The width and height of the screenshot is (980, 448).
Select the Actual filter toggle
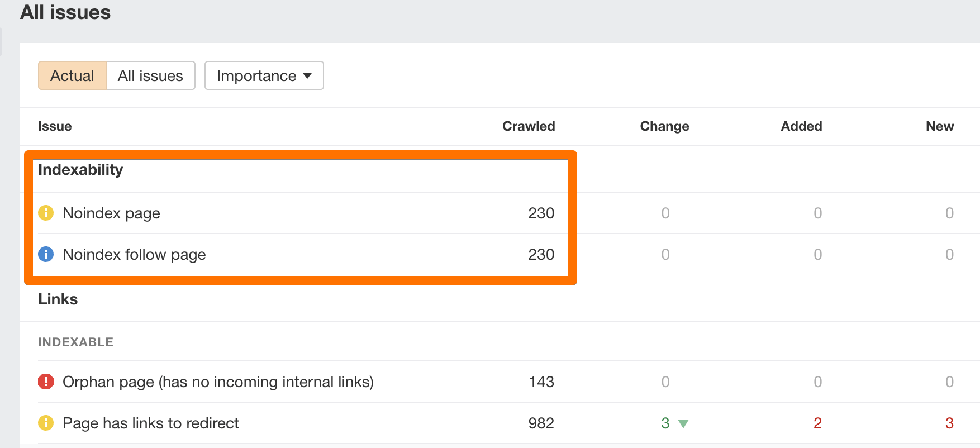(72, 75)
